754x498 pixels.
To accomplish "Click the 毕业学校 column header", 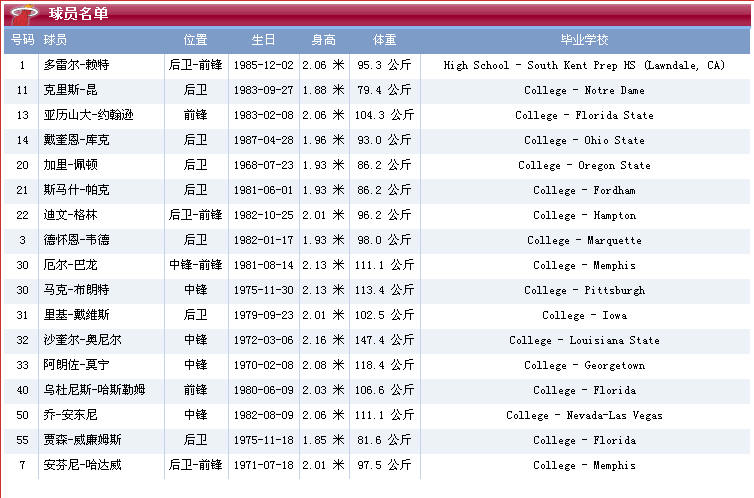I will 584,39.
